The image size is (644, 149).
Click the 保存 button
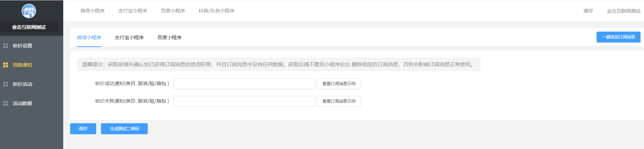(x=83, y=129)
